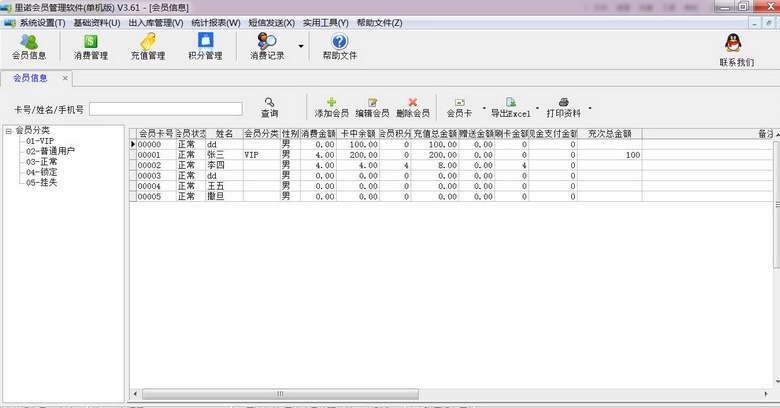Open the dropdown arrow next to 会员卡
The image size is (780, 408).
(484, 107)
